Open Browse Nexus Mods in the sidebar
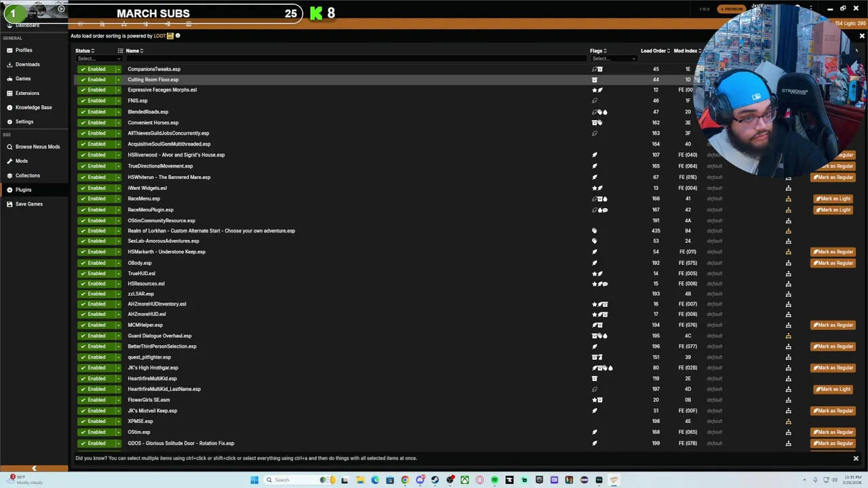Image resolution: width=868 pixels, height=488 pixels. pos(34,147)
